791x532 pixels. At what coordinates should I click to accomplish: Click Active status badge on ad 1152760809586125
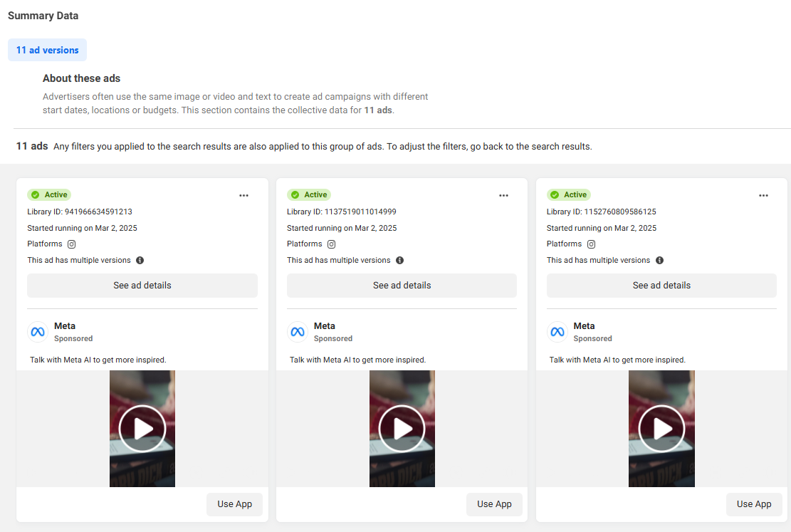pyautogui.click(x=569, y=195)
